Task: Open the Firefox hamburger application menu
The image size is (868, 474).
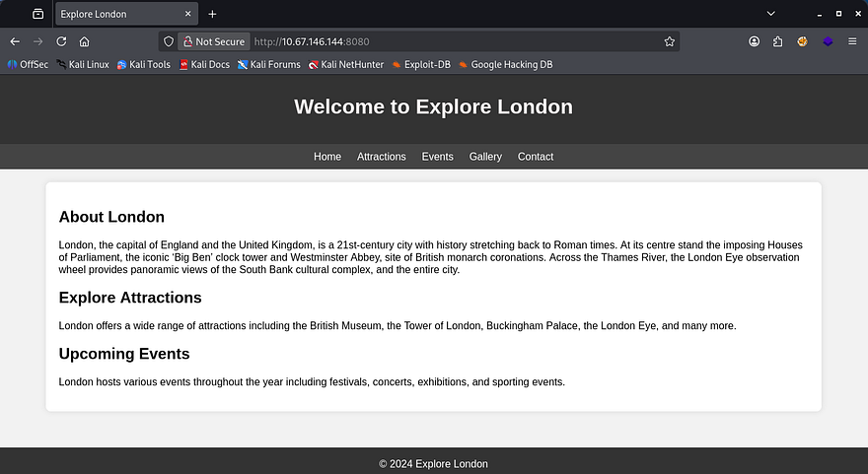Action: point(852,41)
